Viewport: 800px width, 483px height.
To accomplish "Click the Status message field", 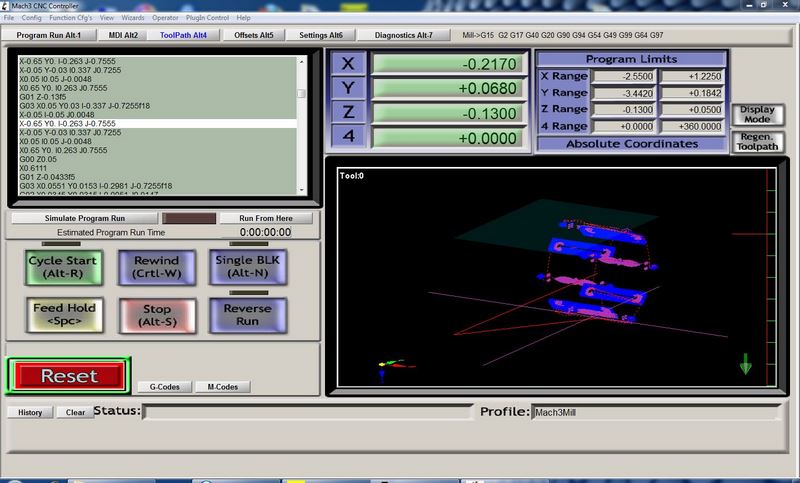I will coord(308,412).
